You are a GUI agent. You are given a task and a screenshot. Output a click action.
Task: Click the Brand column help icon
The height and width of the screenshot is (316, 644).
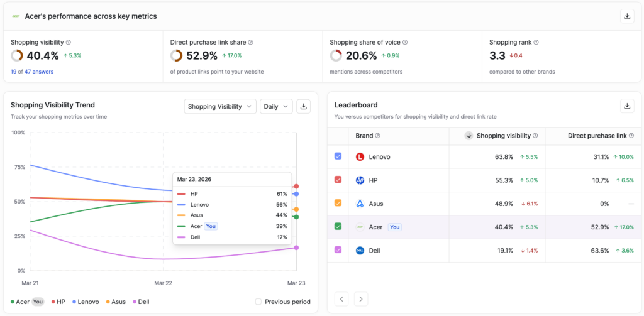377,136
